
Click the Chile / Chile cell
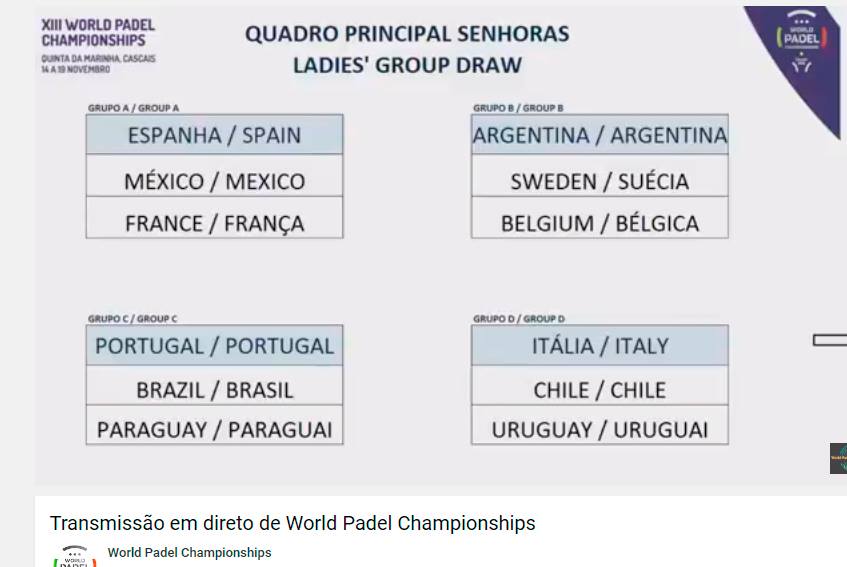click(x=600, y=386)
